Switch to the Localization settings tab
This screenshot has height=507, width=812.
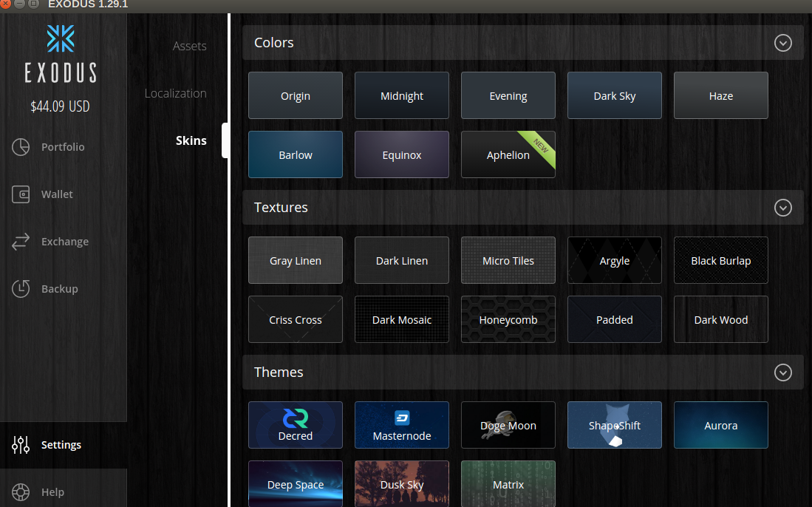tap(176, 93)
